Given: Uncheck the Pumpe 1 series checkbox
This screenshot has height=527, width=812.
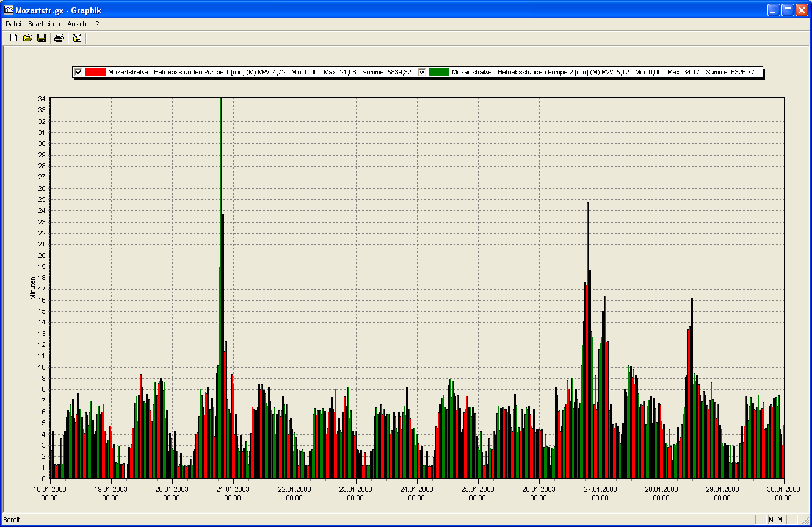Looking at the screenshot, I should 78,72.
